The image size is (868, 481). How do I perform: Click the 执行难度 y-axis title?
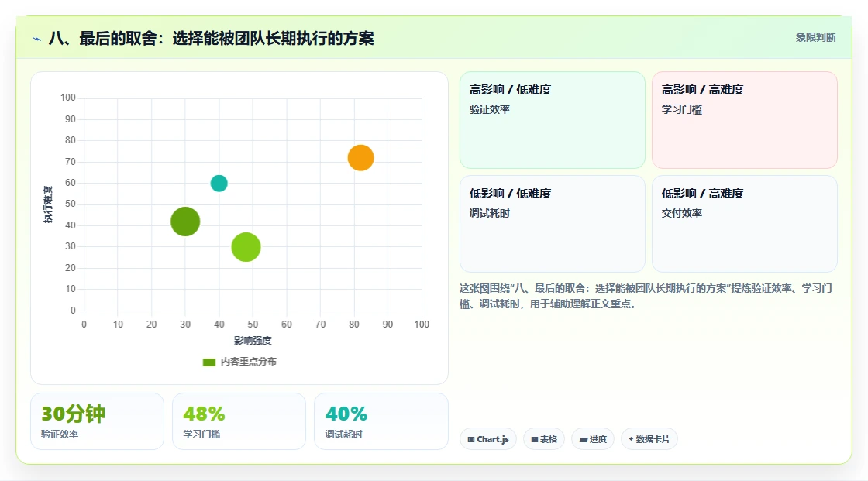[x=49, y=204]
